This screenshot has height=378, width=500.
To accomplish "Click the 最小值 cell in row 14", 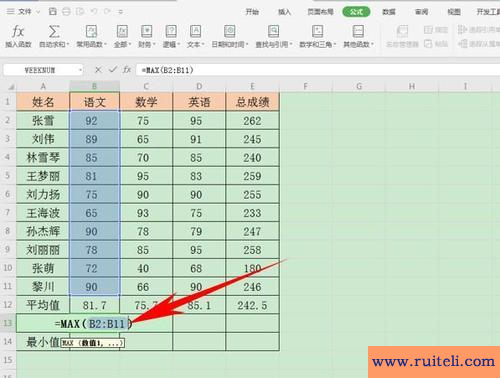I will point(43,342).
